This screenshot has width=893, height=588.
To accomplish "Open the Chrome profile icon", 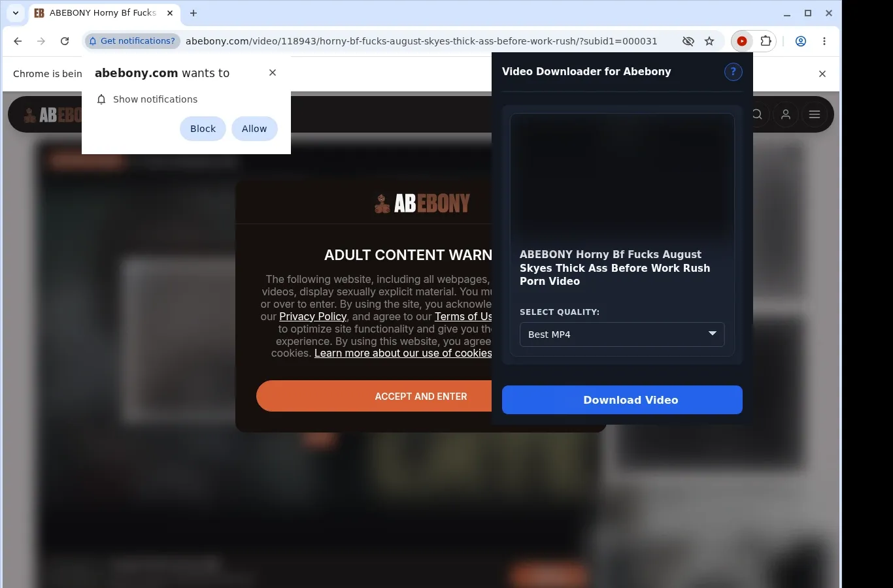I will 801,41.
